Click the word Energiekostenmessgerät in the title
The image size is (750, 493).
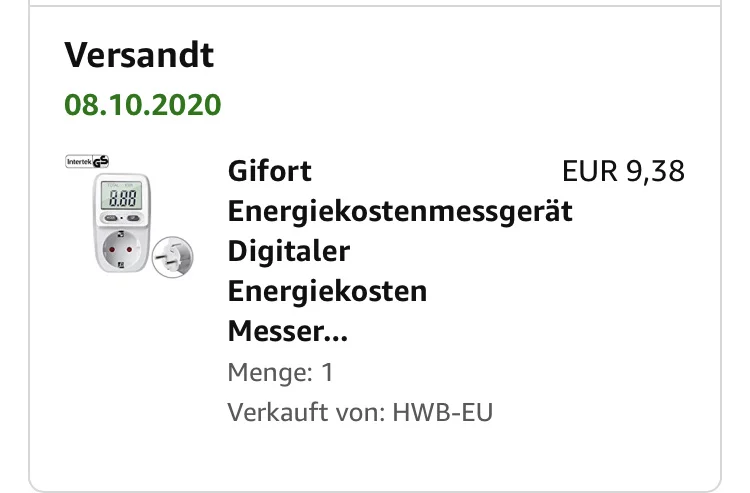tap(400, 211)
